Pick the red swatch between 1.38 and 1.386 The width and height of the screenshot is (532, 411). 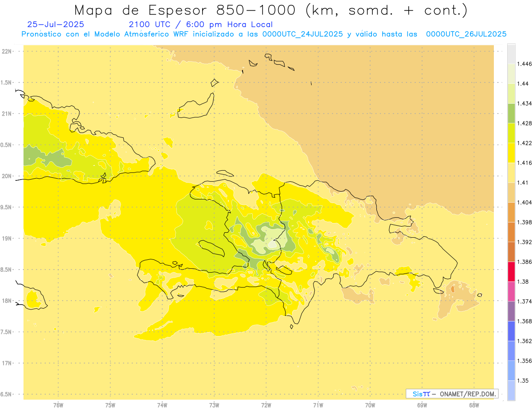(x=511, y=271)
